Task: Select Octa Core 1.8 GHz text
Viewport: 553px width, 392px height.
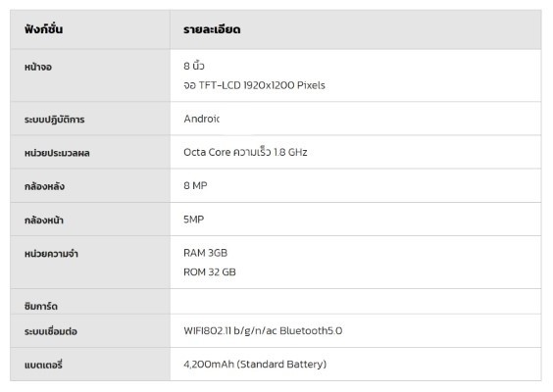Action: [245, 152]
